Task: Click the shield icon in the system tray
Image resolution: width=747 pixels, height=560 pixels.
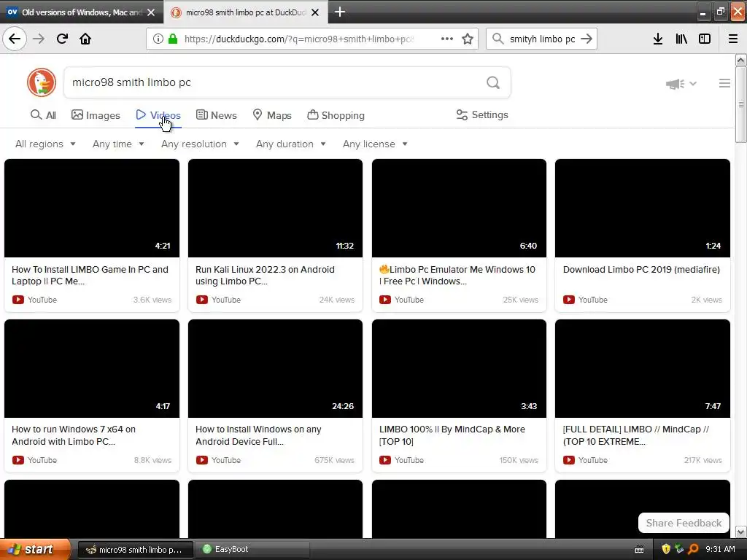Action: coord(666,549)
